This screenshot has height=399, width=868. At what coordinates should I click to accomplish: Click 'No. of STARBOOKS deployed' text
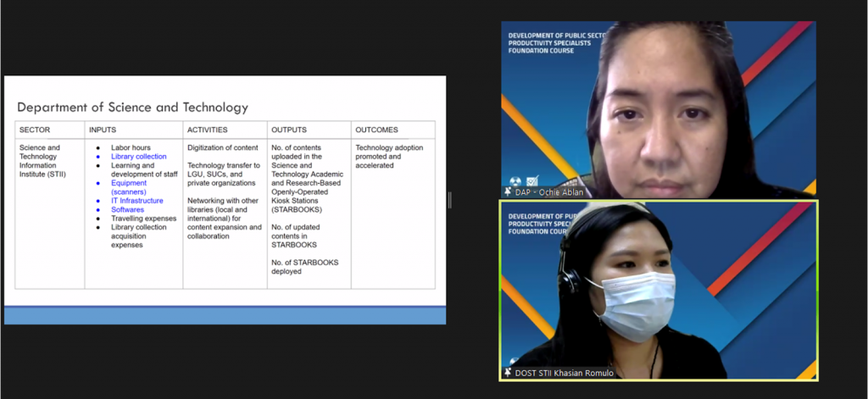(x=304, y=268)
